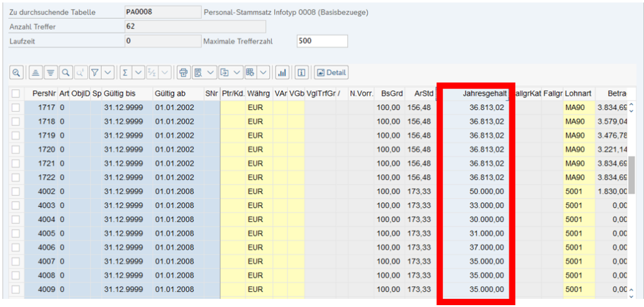Click the Information icon in toolbar

[302, 73]
